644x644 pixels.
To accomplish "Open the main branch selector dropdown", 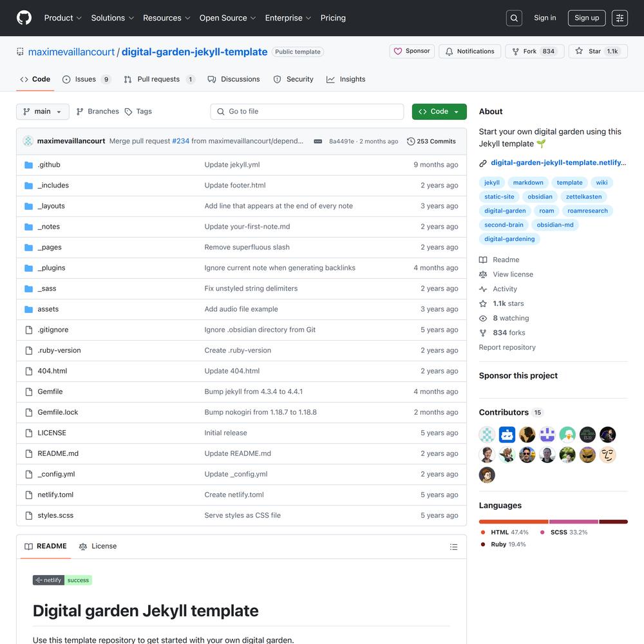I will coord(43,111).
